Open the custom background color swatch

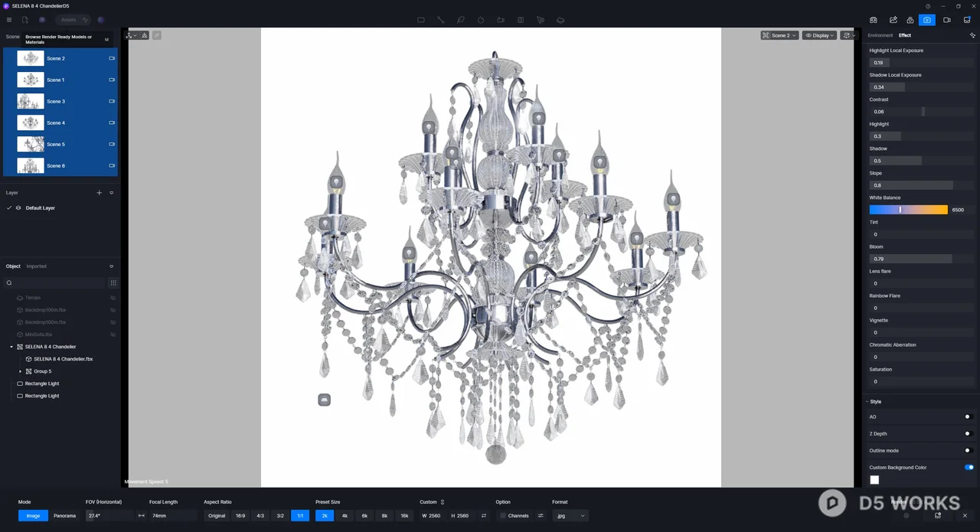(x=874, y=480)
